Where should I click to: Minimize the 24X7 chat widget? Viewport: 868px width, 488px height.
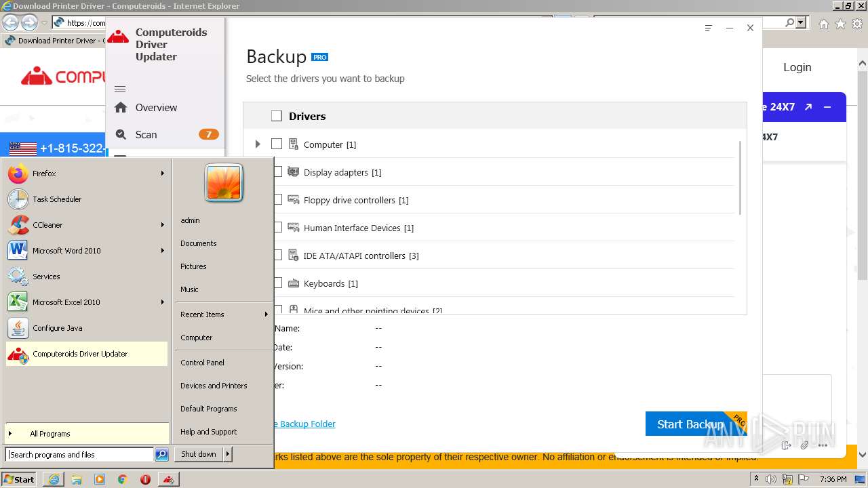(x=827, y=107)
